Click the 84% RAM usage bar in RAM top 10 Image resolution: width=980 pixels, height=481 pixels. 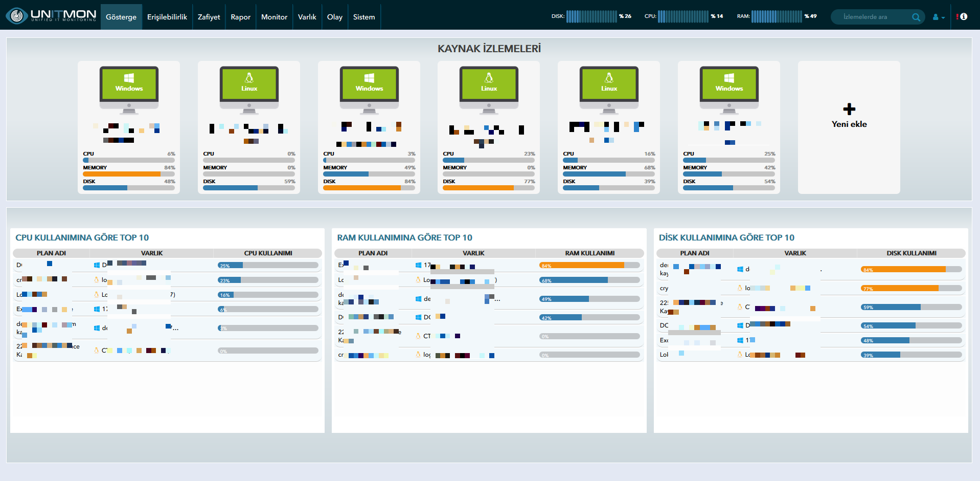[x=589, y=265]
